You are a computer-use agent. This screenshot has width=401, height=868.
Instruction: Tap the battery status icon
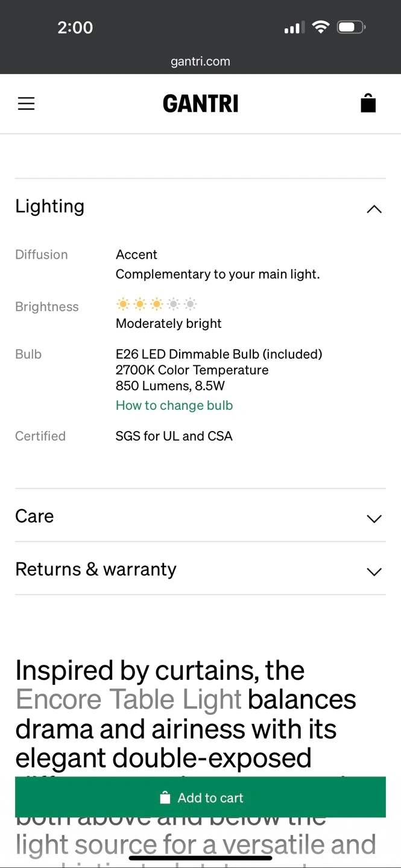coord(352,27)
